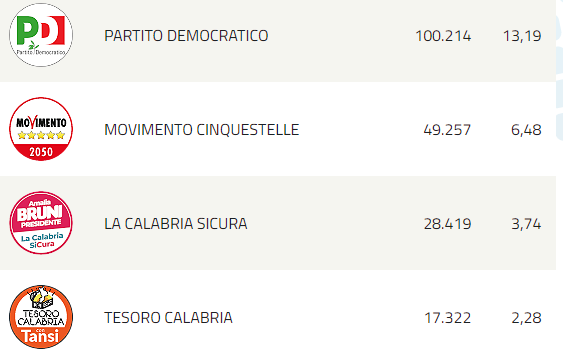563x361 pixels.
Task: Click the Movimento 5 Stelle 2050 logo
Action: (x=41, y=129)
